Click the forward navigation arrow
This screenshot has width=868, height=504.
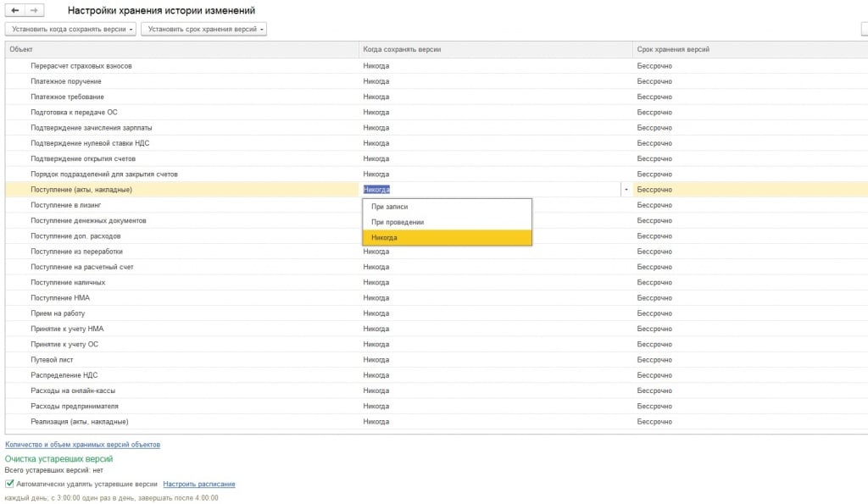[x=34, y=10]
